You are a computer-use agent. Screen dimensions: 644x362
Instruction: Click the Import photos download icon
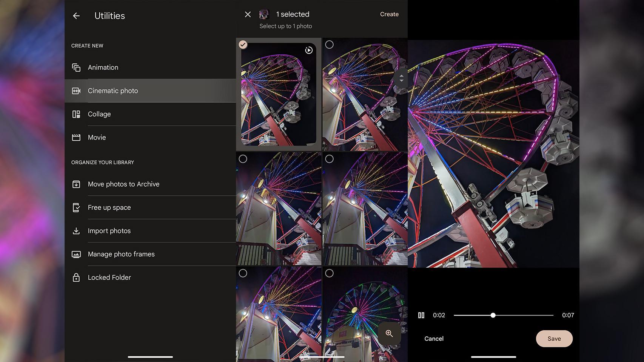pos(76,231)
